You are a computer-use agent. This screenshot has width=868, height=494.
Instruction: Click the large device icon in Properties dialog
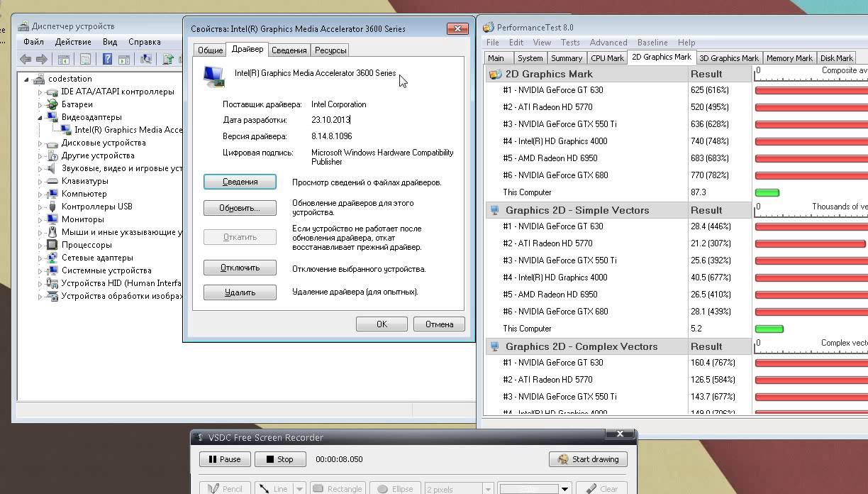[x=214, y=76]
